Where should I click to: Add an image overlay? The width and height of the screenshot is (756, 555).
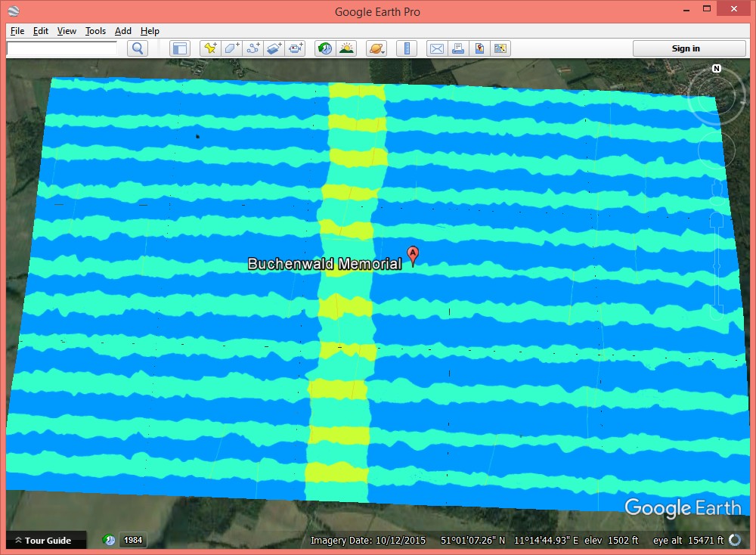[x=274, y=48]
